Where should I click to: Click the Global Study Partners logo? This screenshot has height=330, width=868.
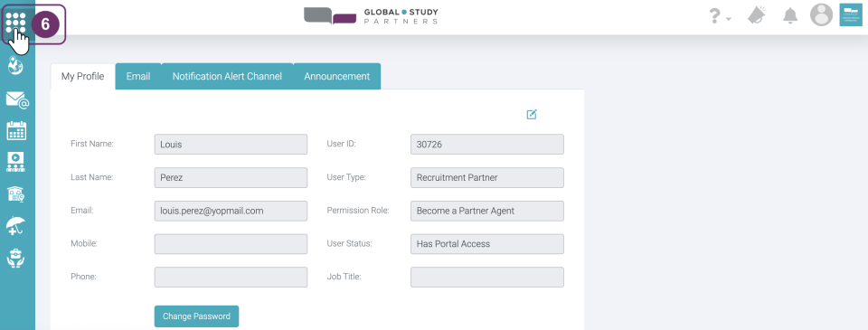click(371, 16)
